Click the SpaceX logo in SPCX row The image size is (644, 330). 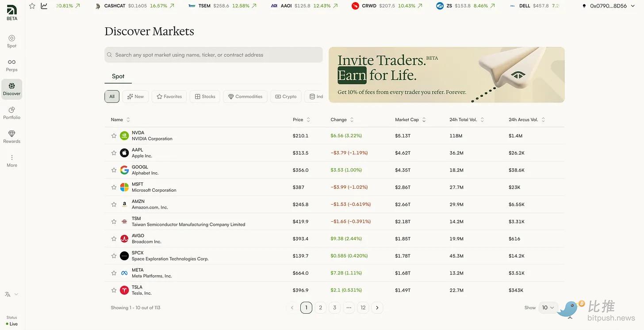[124, 256]
